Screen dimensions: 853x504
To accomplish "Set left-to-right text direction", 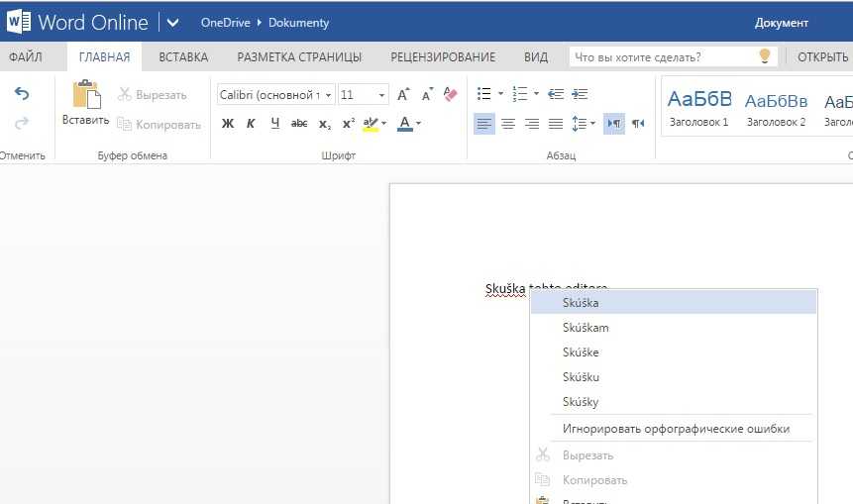I will point(614,124).
